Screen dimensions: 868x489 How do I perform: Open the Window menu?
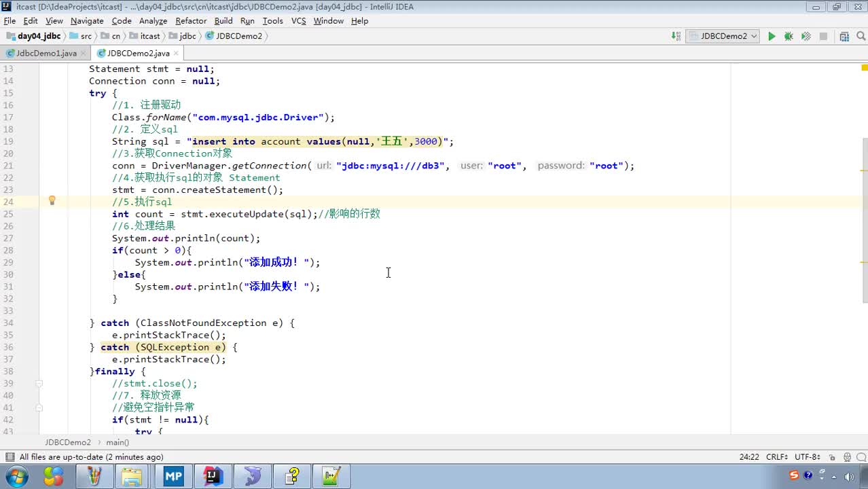coord(329,21)
